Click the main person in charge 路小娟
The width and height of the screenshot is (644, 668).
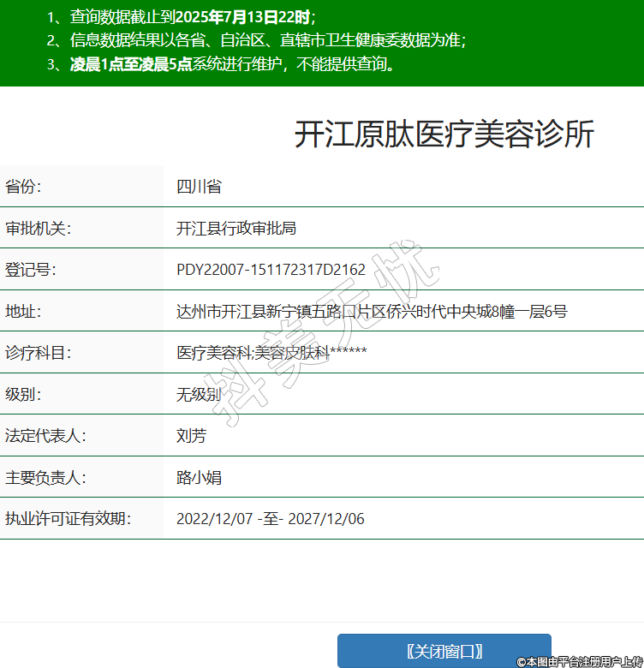tap(199, 477)
